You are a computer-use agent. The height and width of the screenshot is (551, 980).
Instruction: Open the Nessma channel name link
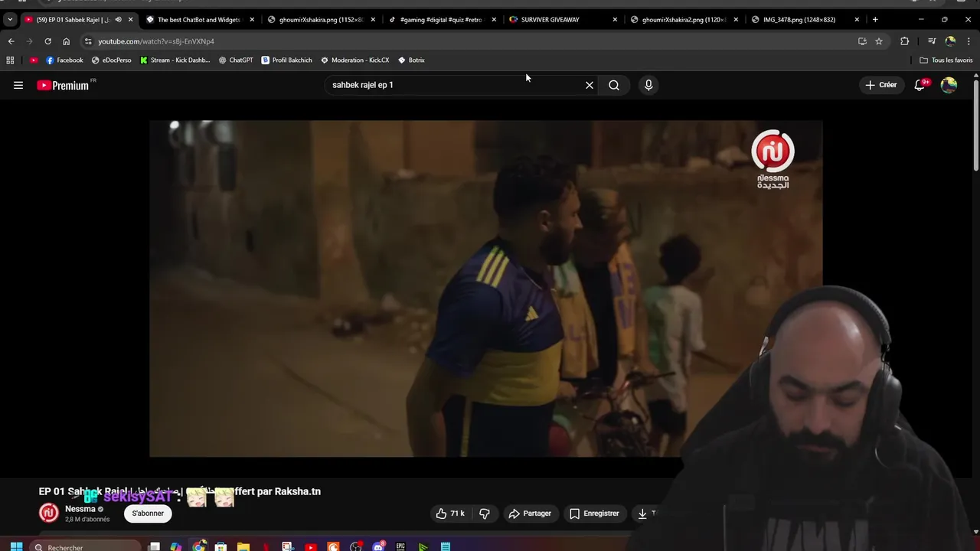point(80,509)
